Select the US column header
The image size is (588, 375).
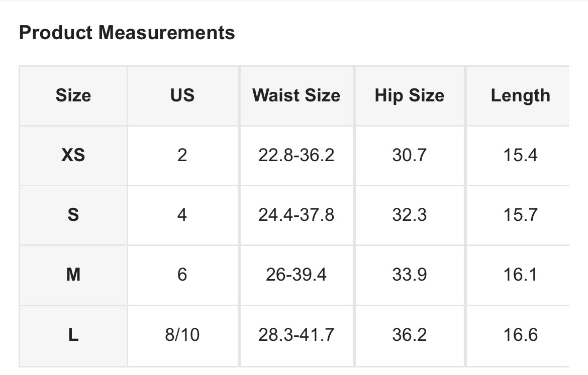tap(182, 95)
